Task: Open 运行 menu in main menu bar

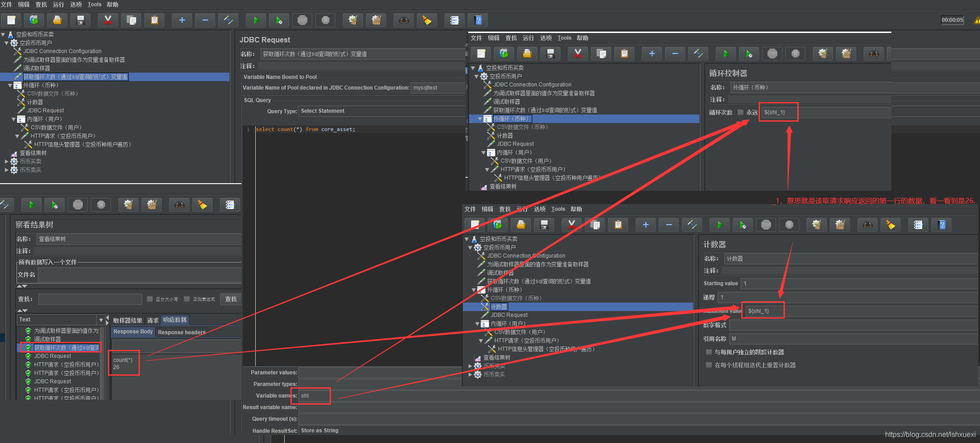Action: point(58,4)
